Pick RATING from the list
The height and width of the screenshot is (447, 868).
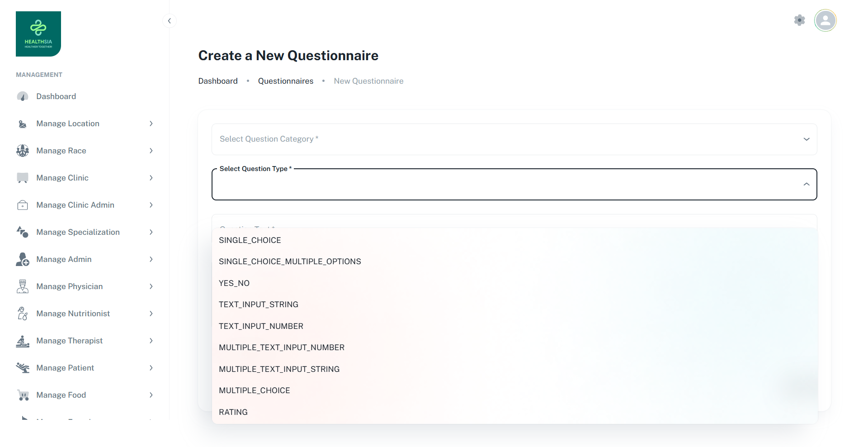click(233, 412)
